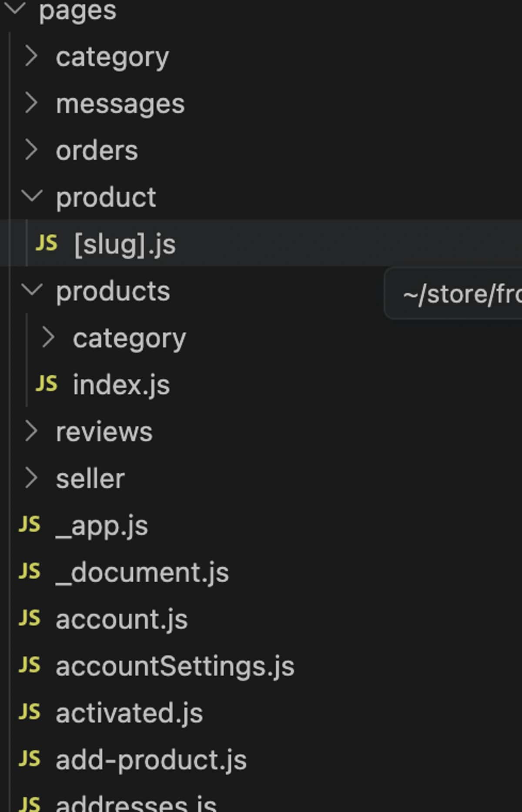The width and height of the screenshot is (522, 812).
Task: Collapse the product folder chevron
Action: [x=32, y=196]
